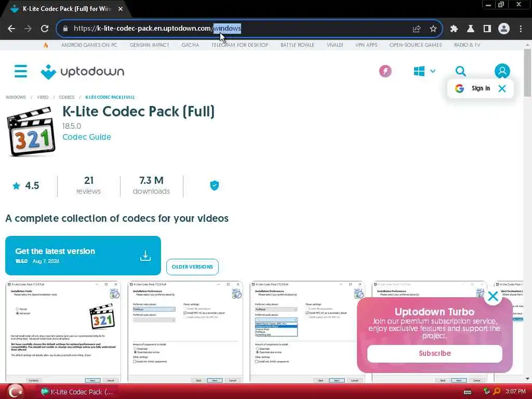532x399 pixels.
Task: Open Codec Guide developer link
Action: pos(87,137)
